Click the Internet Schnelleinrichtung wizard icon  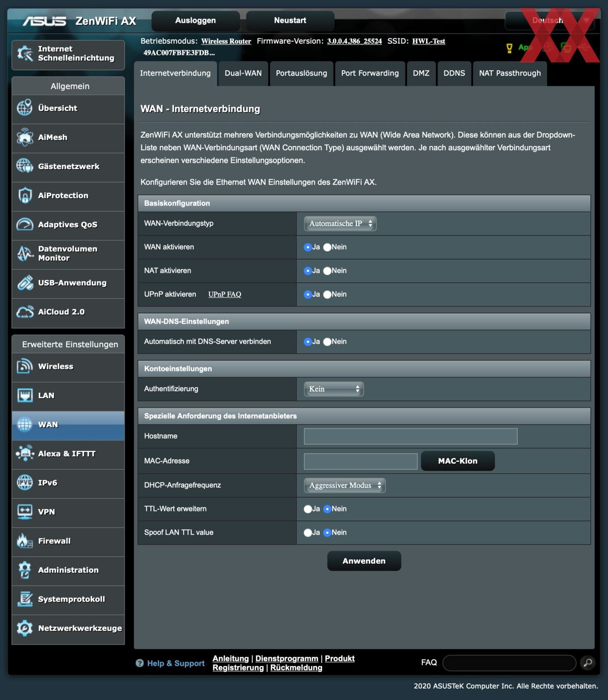(25, 54)
